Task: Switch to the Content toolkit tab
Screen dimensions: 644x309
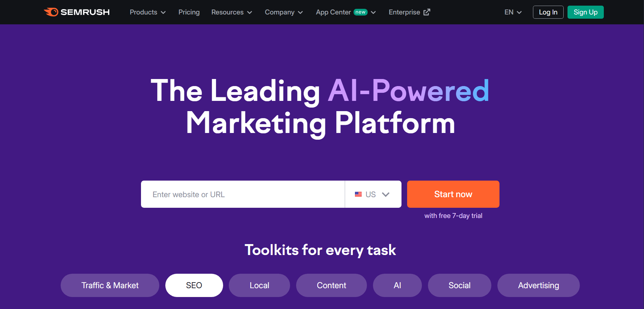Action: coord(331,285)
